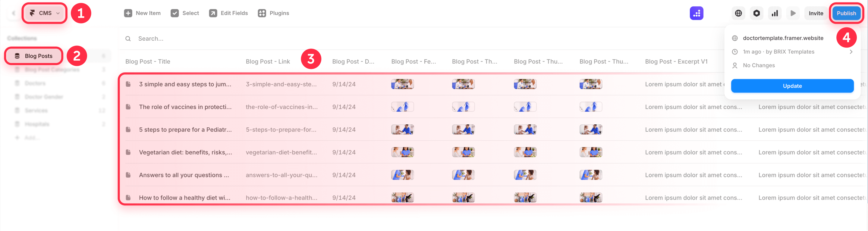Click the globe icon beside the site URL
Screen dimensions: 868x231
tap(735, 38)
